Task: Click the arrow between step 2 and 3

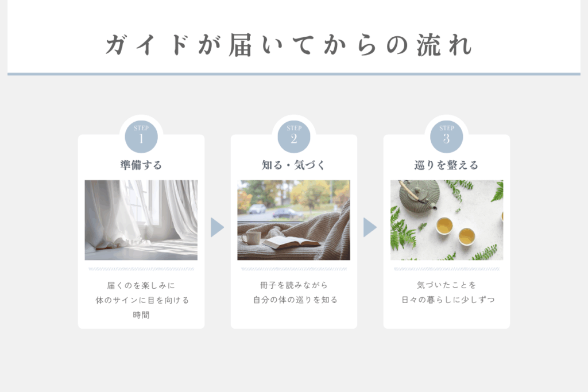Action: click(x=370, y=227)
